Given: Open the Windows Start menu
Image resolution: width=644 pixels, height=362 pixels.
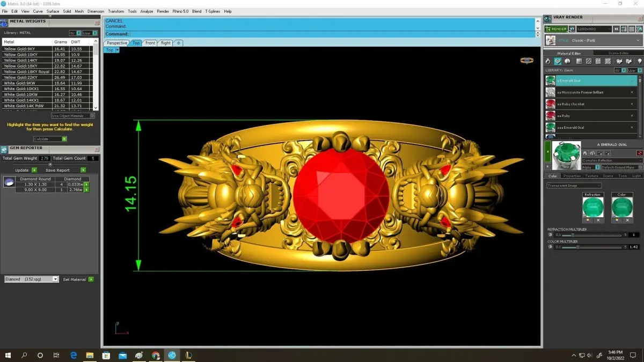Looking at the screenshot, I should [x=8, y=355].
